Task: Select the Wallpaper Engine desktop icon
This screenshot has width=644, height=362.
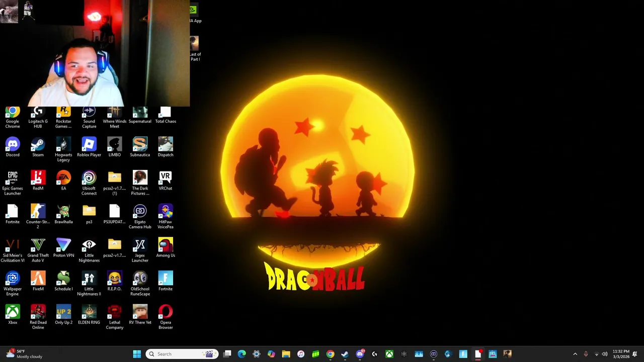Action: point(13,284)
